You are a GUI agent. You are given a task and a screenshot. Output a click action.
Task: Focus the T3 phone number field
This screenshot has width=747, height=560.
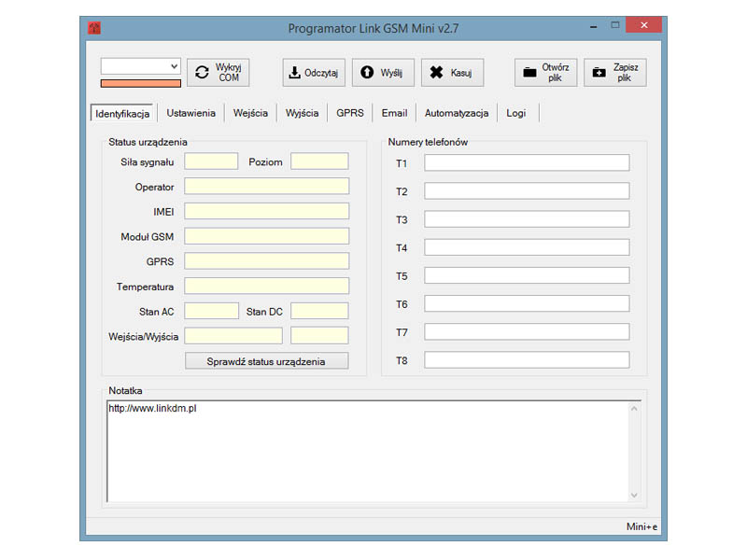click(x=527, y=218)
